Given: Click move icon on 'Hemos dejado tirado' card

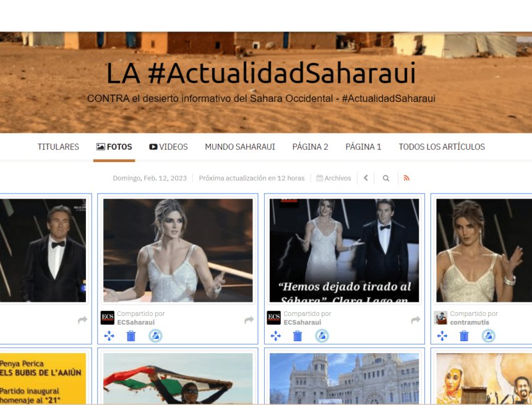Looking at the screenshot, I should (276, 336).
